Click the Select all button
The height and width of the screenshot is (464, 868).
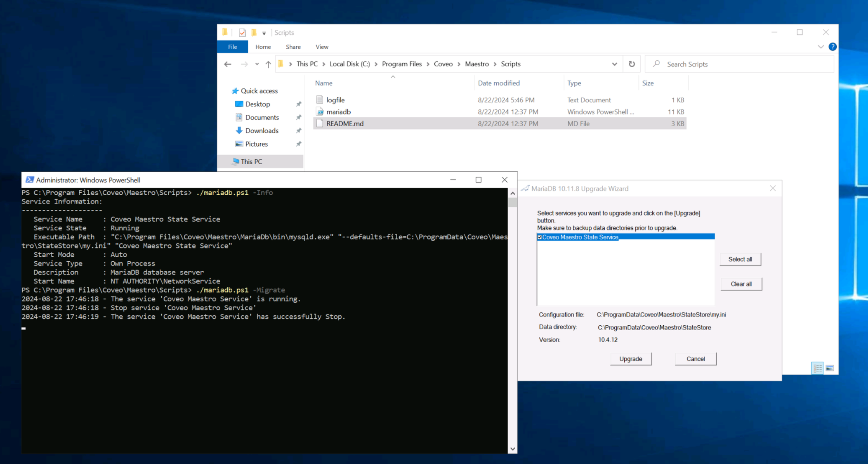(740, 259)
